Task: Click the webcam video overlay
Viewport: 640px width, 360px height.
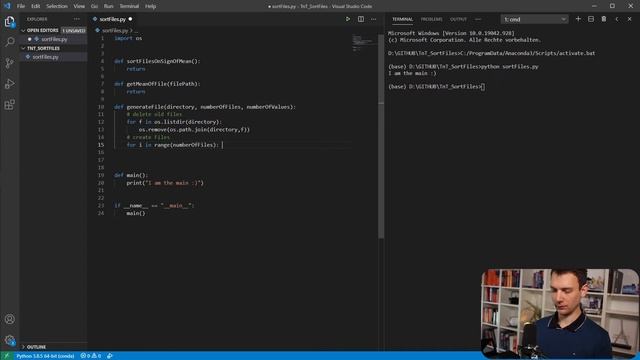Action: (560, 313)
